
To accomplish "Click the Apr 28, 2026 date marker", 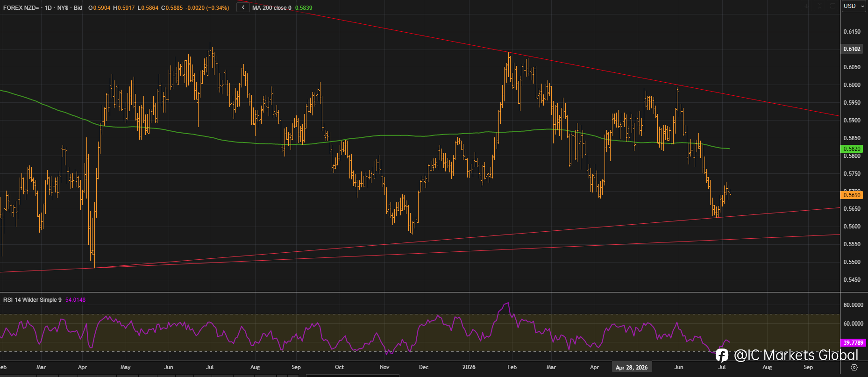I will (632, 368).
